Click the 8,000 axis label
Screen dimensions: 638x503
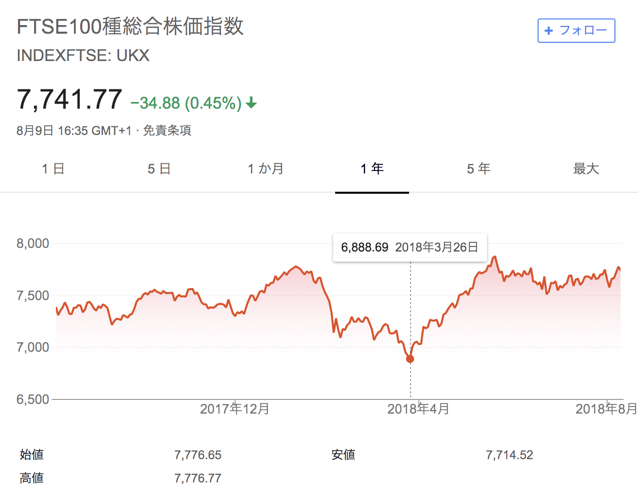(33, 243)
